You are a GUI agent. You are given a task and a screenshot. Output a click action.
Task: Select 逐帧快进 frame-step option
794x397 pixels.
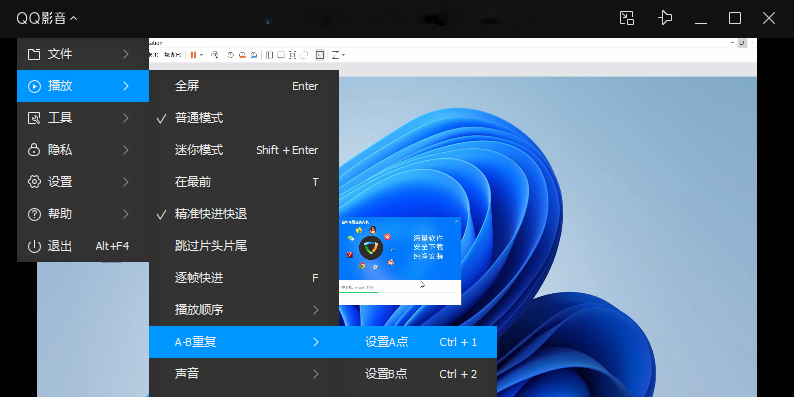[x=244, y=278]
